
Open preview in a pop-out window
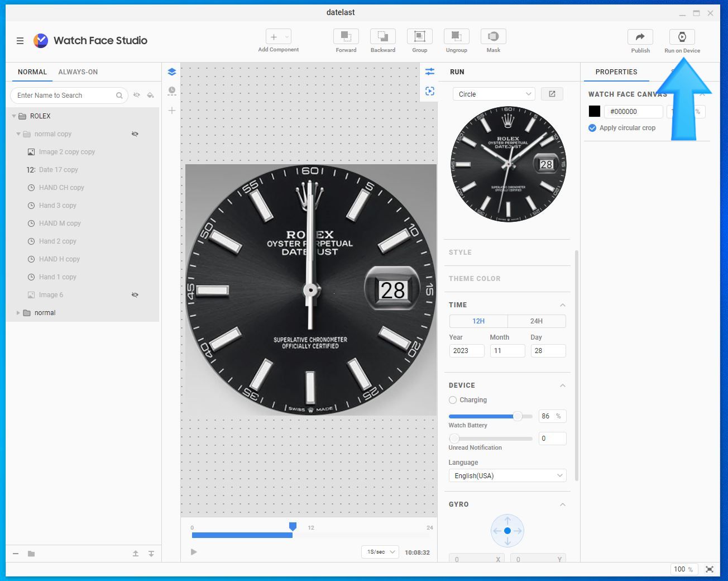click(552, 94)
